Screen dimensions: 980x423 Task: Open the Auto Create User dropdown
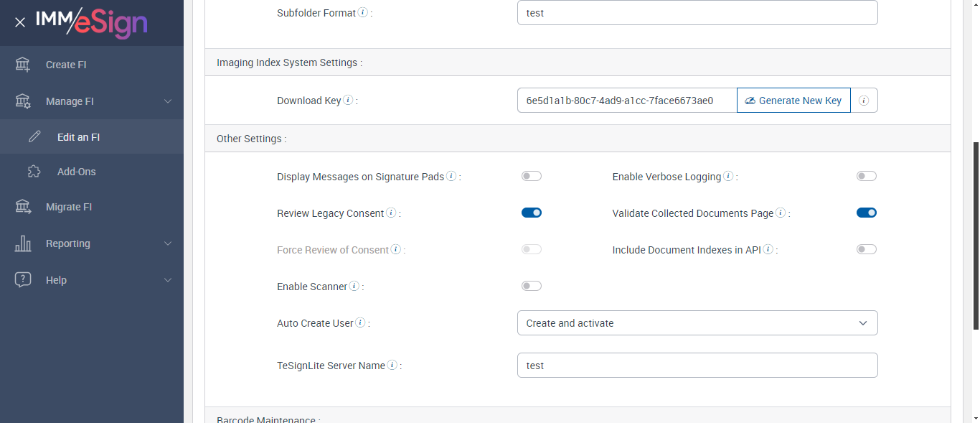coord(697,323)
